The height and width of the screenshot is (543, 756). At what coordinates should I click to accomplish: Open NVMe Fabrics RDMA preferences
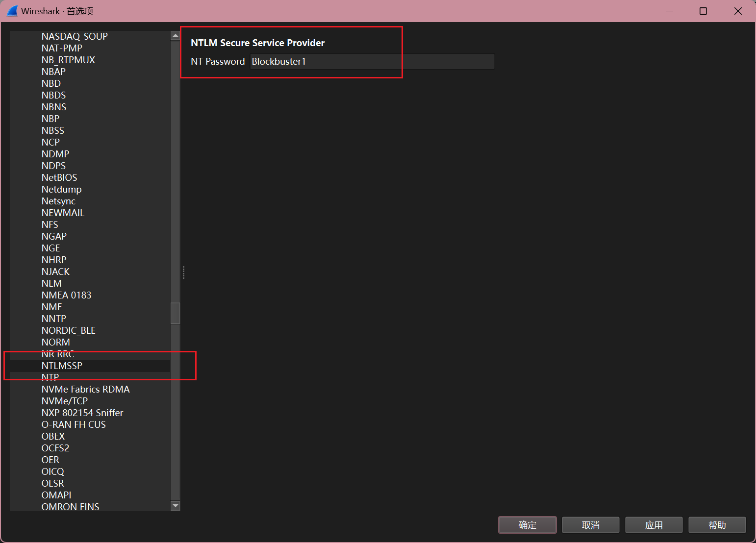click(85, 389)
